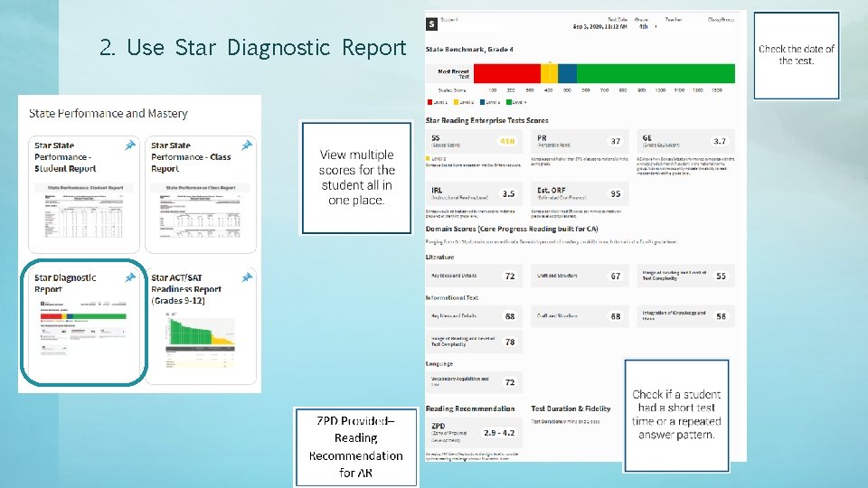Click the yellow Level 2 benchmark bar segment

coord(549,73)
